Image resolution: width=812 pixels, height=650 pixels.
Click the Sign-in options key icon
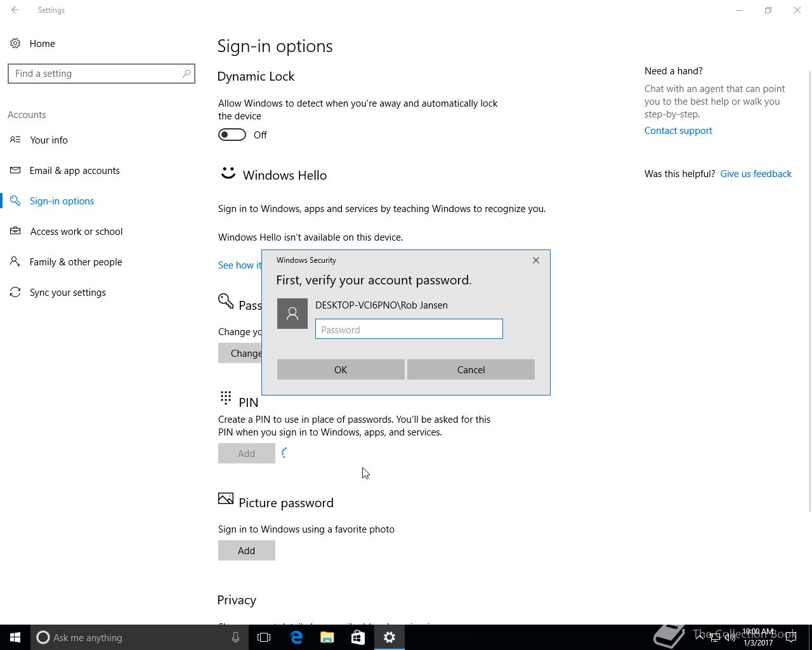pyautogui.click(x=15, y=201)
